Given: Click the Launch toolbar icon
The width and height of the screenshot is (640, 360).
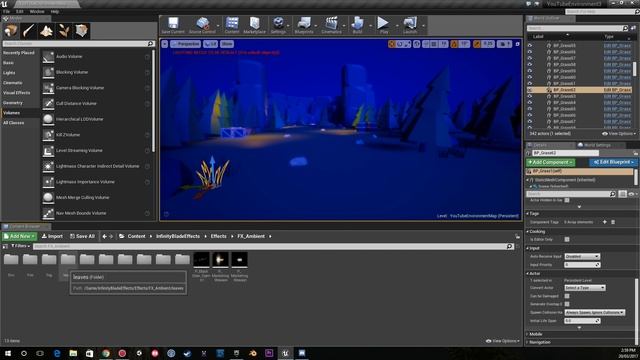Looking at the screenshot, I should [410, 25].
